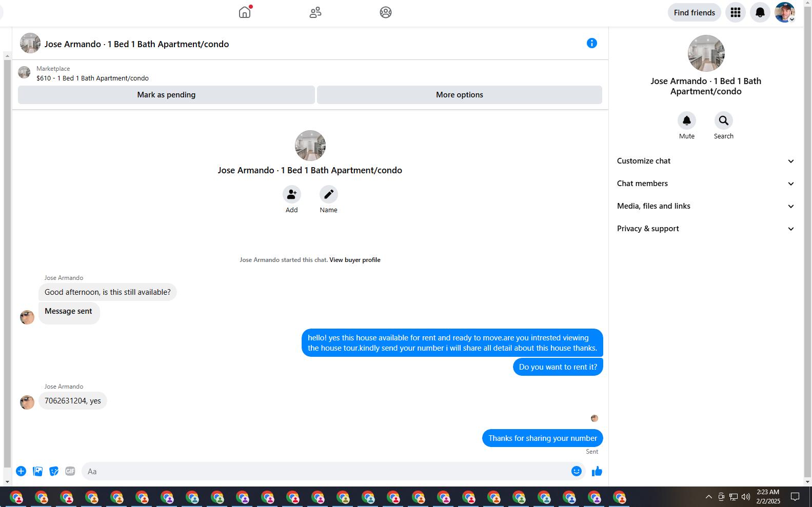Click the 'Sent' status under the last message

coord(592,452)
